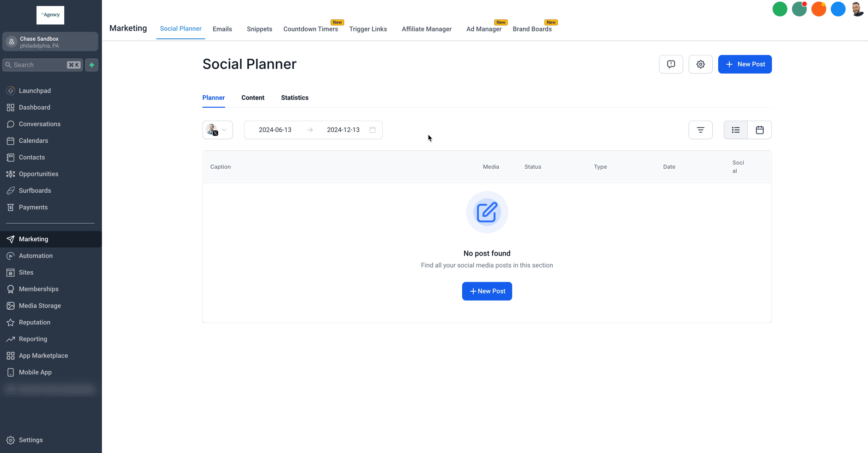868x453 pixels.
Task: Expand the social account selector dropdown
Action: point(218,130)
